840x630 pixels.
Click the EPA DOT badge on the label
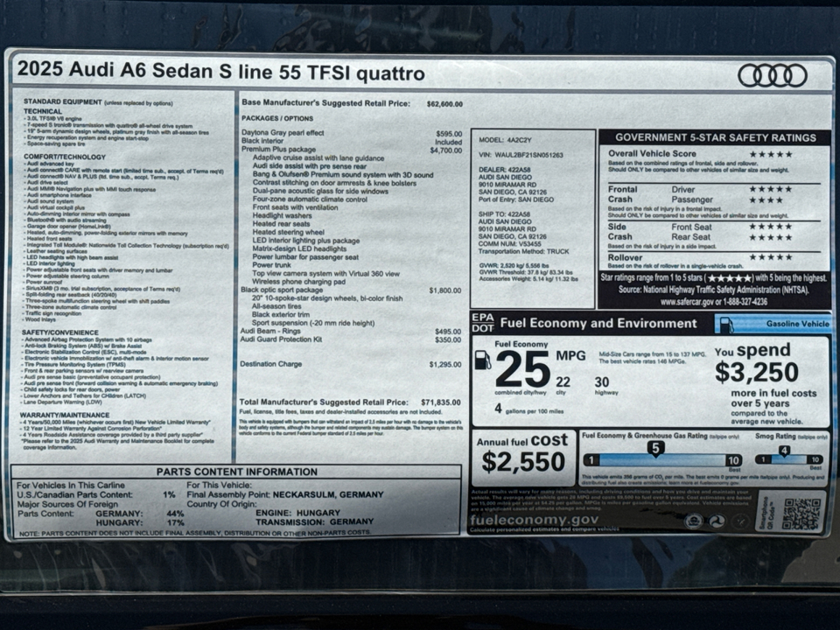click(481, 324)
